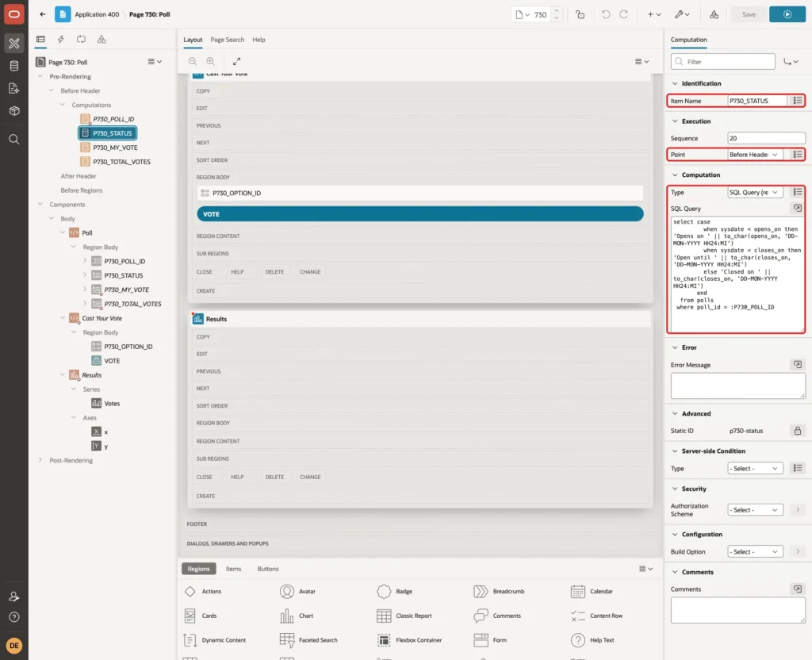Switch gallery to Buttons tab

pos(268,569)
